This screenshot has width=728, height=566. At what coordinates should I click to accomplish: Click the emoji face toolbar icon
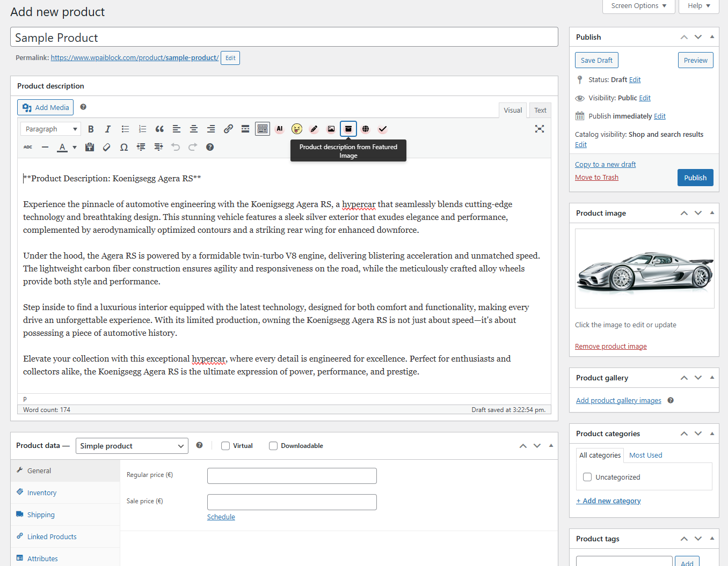tap(297, 129)
